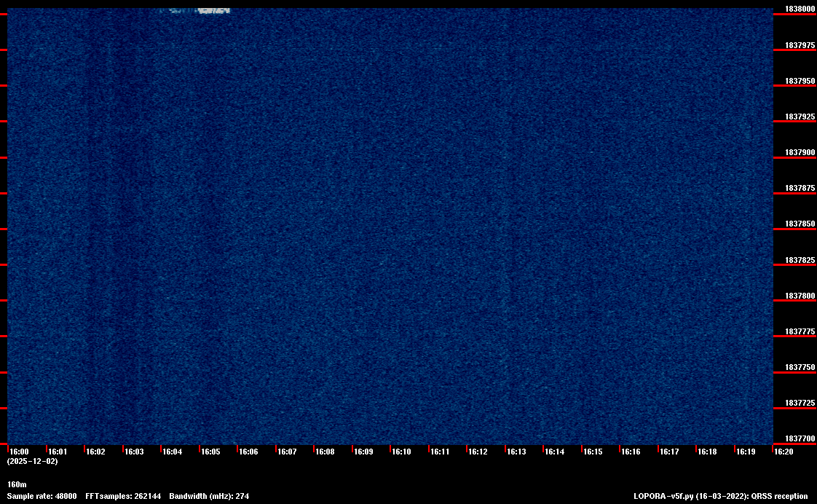
Task: Select the 16:14 time label
Action: pyautogui.click(x=555, y=452)
